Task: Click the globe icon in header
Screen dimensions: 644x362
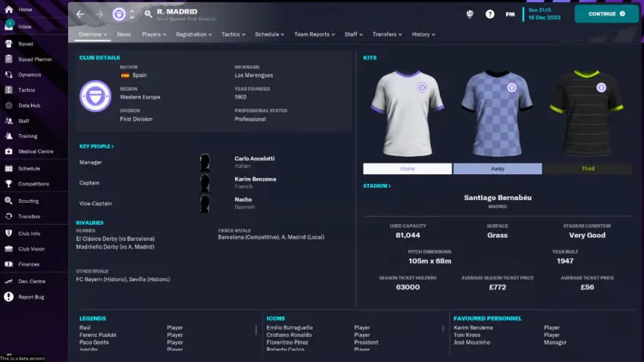Action: [x=470, y=14]
